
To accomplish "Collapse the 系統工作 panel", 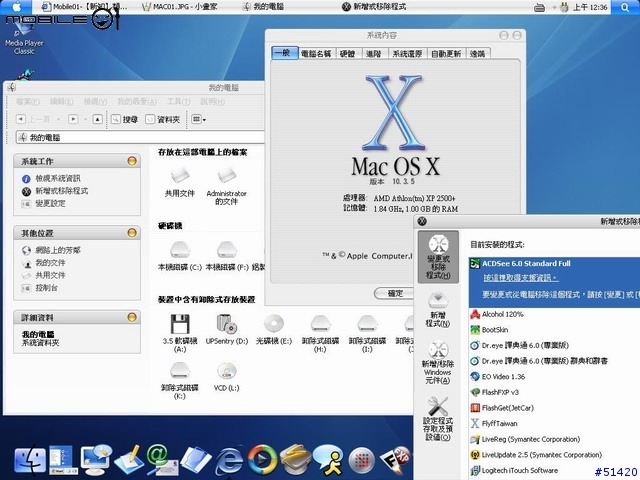I will pos(131,161).
